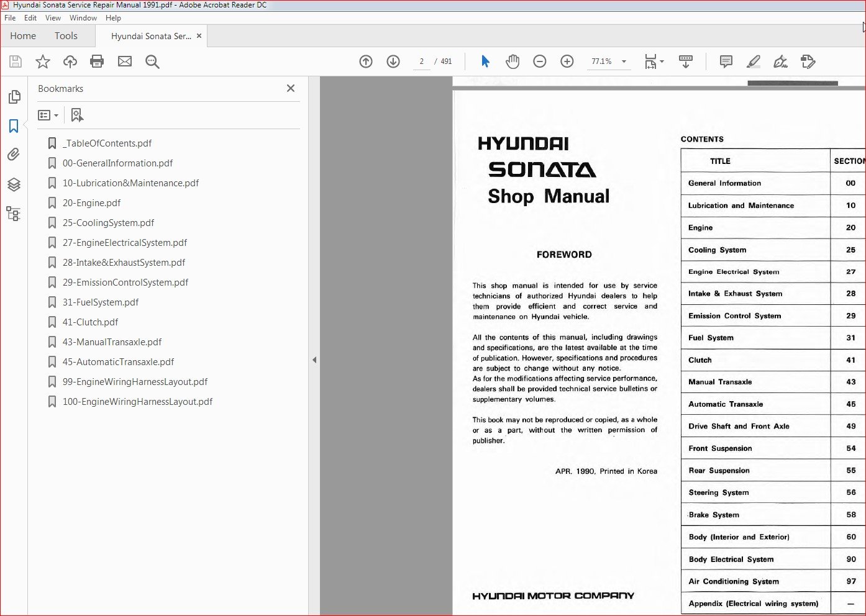Open the 31-FuelSystem.pdf bookmark
The height and width of the screenshot is (616, 866).
click(100, 302)
